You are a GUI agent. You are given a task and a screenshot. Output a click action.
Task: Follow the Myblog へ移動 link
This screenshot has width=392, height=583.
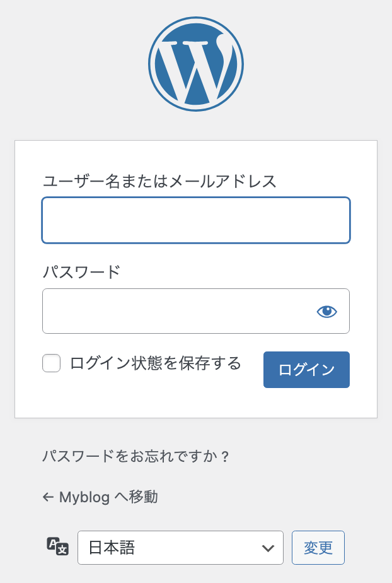[x=108, y=497]
